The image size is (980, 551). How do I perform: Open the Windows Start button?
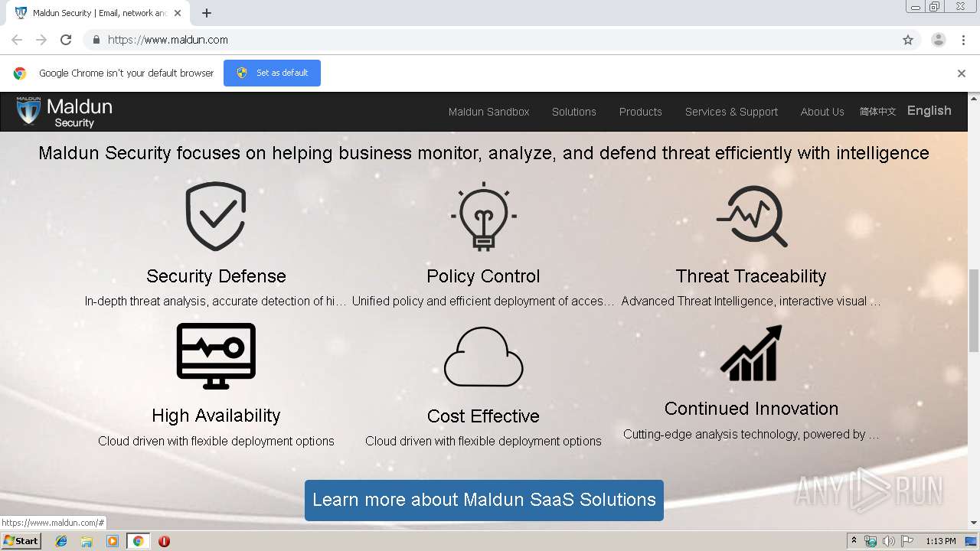point(21,541)
